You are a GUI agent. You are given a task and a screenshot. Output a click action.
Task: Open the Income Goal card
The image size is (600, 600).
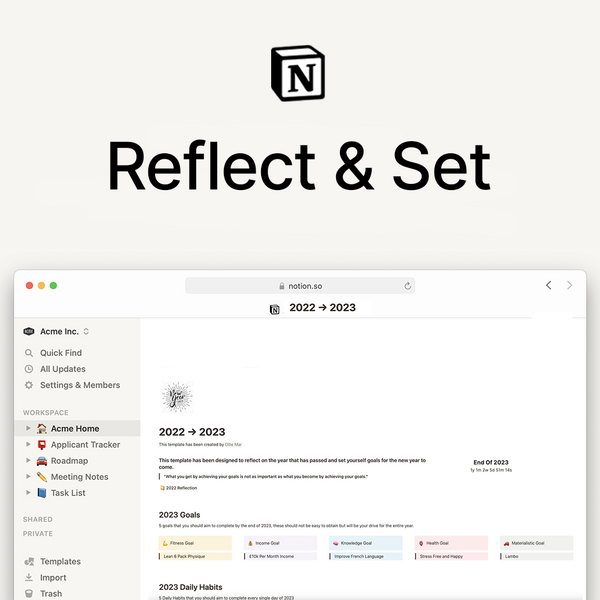pyautogui.click(x=280, y=543)
